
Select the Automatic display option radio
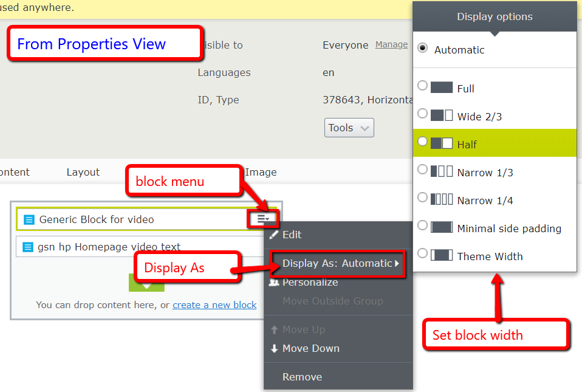pyautogui.click(x=423, y=49)
